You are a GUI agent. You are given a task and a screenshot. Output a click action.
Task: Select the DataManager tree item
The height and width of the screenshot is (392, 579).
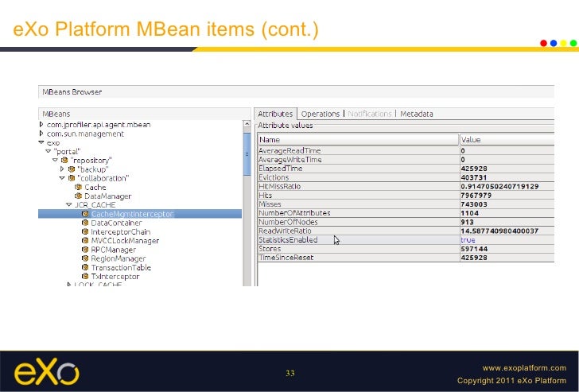click(x=108, y=196)
